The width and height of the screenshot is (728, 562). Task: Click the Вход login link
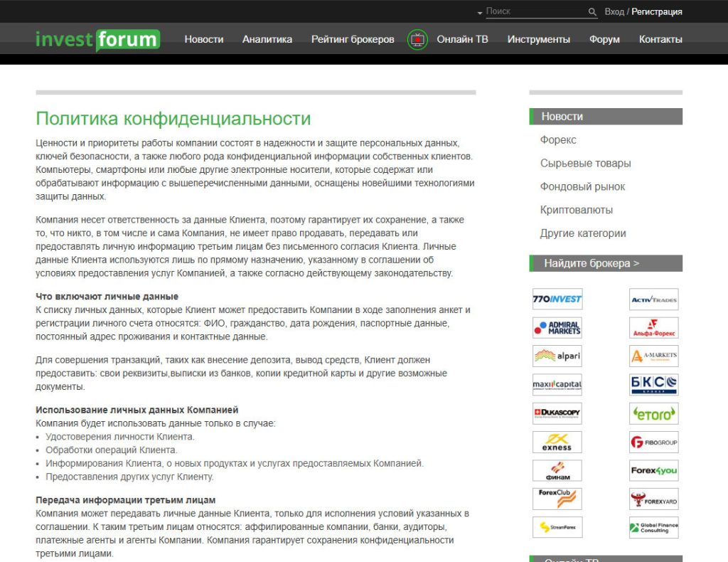(x=614, y=11)
